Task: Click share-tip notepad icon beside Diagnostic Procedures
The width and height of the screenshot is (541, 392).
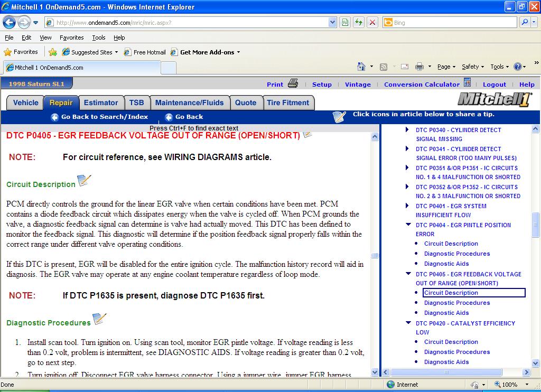Action: pyautogui.click(x=99, y=319)
